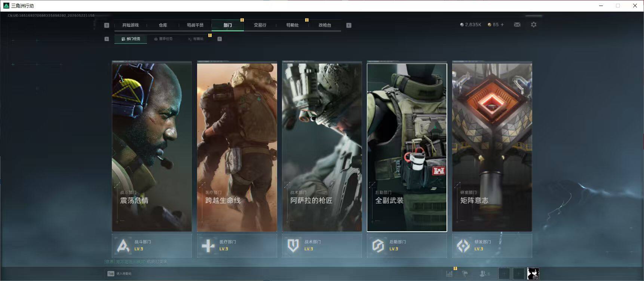The height and width of the screenshot is (281, 644).
Task: Click the gold coin icon beside 65
Action: pyautogui.click(x=490, y=25)
